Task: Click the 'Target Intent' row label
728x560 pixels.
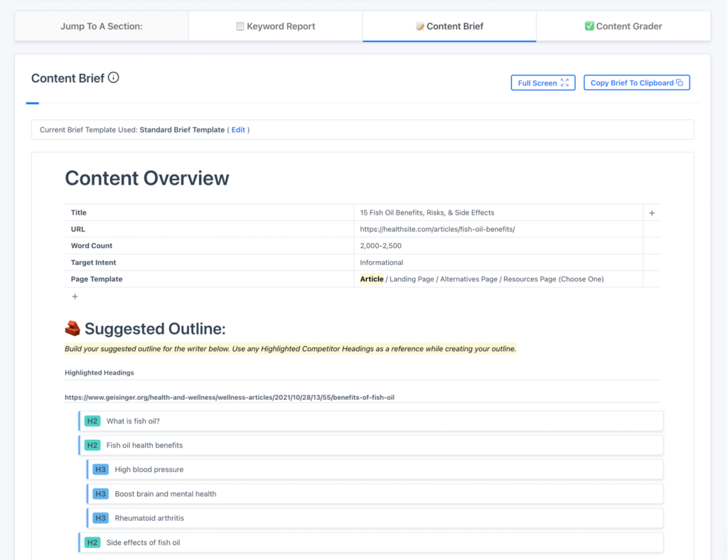Action: point(93,263)
